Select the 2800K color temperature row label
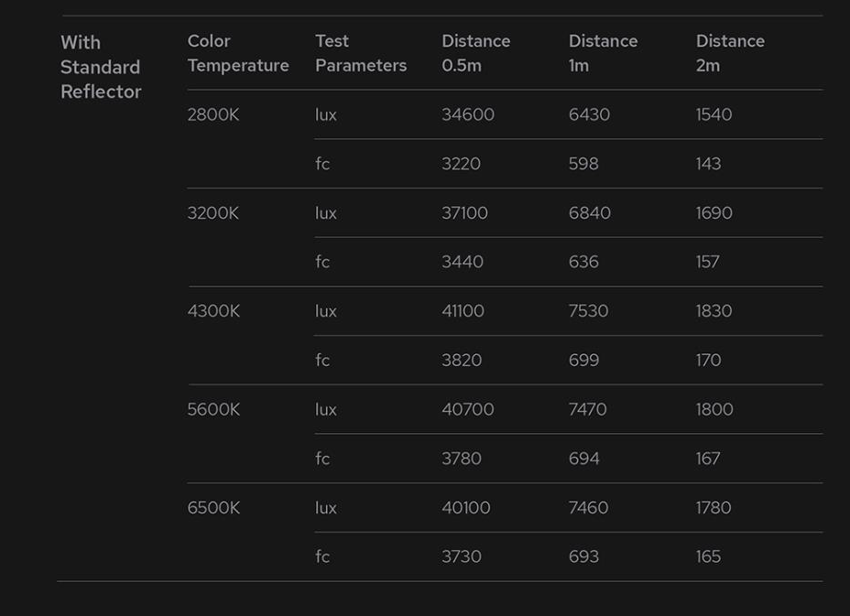The height and width of the screenshot is (616, 850). click(213, 114)
